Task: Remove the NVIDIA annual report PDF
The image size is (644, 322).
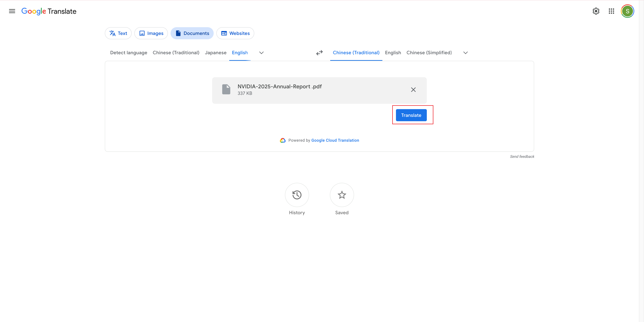Action: (413, 90)
